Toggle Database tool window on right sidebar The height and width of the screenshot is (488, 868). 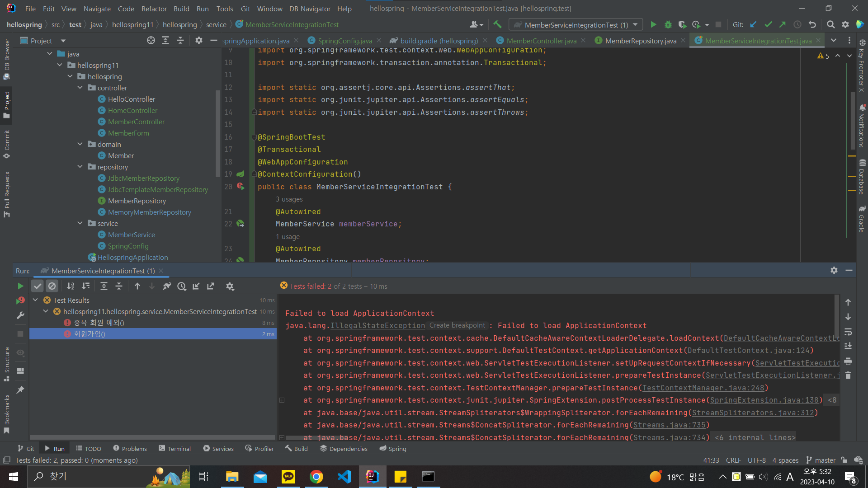tap(862, 177)
